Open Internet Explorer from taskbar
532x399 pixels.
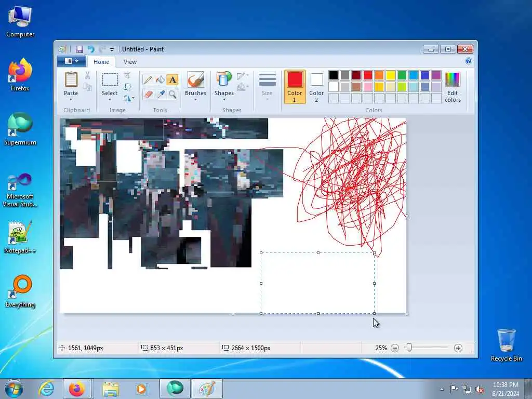point(46,389)
